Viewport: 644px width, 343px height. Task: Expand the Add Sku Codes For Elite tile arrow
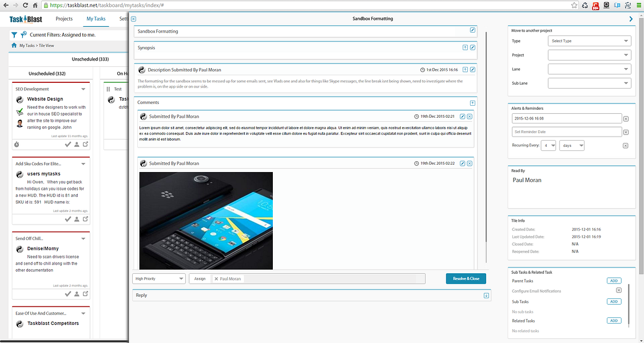(84, 163)
